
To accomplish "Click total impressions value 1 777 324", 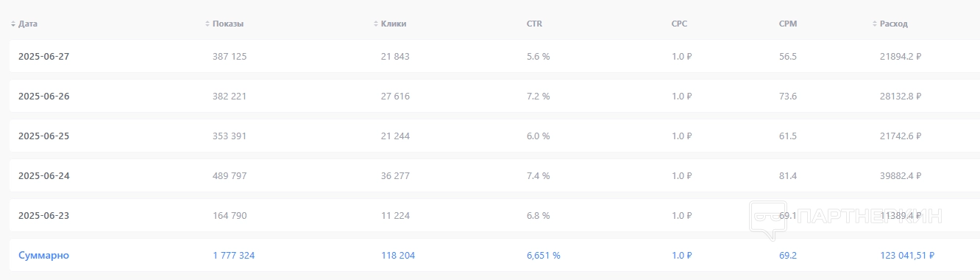I will coord(233,255).
